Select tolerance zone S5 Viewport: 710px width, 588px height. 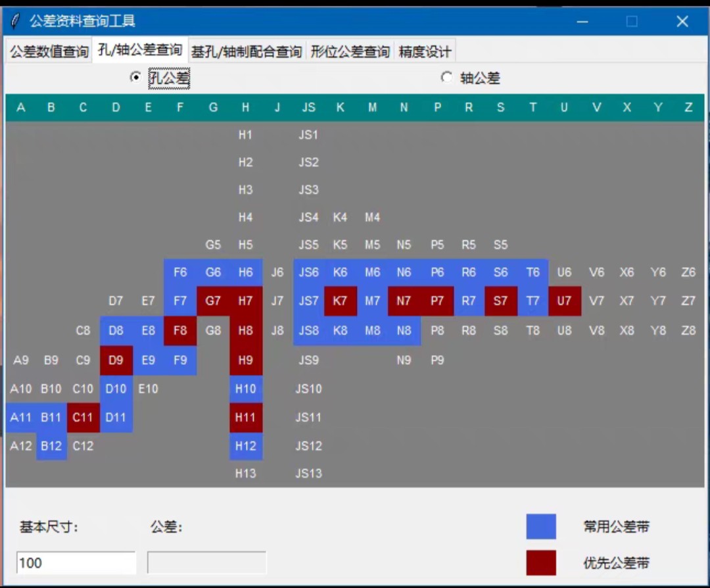click(x=500, y=245)
